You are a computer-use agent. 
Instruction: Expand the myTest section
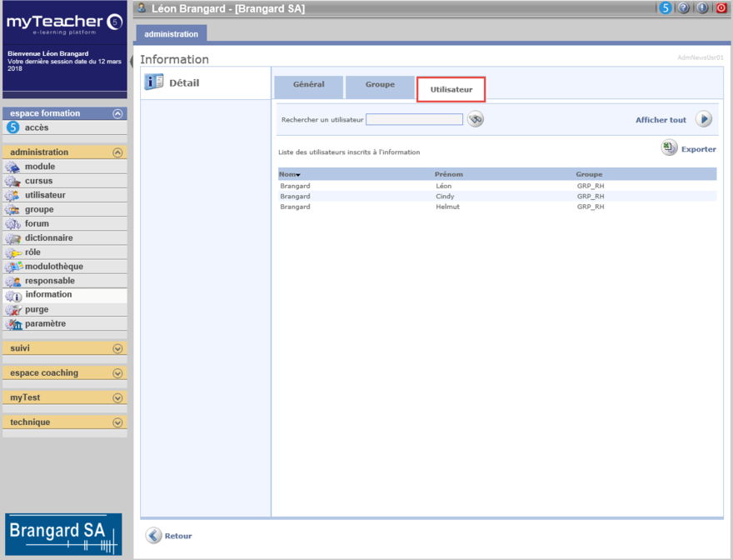click(117, 398)
